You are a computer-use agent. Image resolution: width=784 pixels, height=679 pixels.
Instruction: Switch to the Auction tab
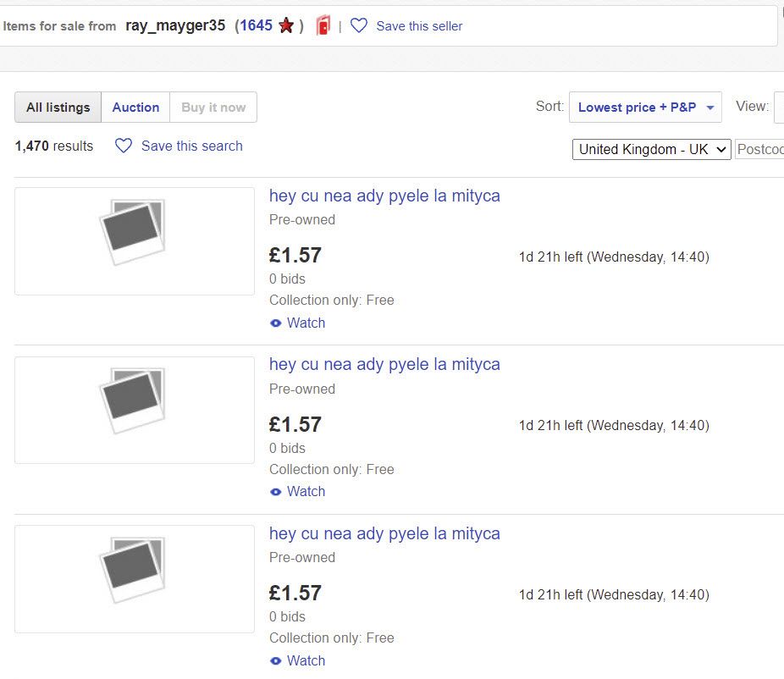(x=135, y=107)
